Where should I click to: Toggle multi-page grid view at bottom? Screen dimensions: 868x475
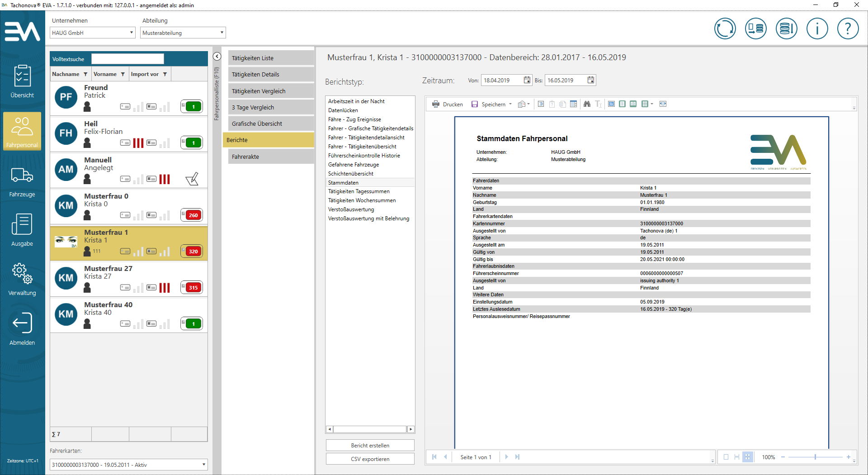coord(748,457)
